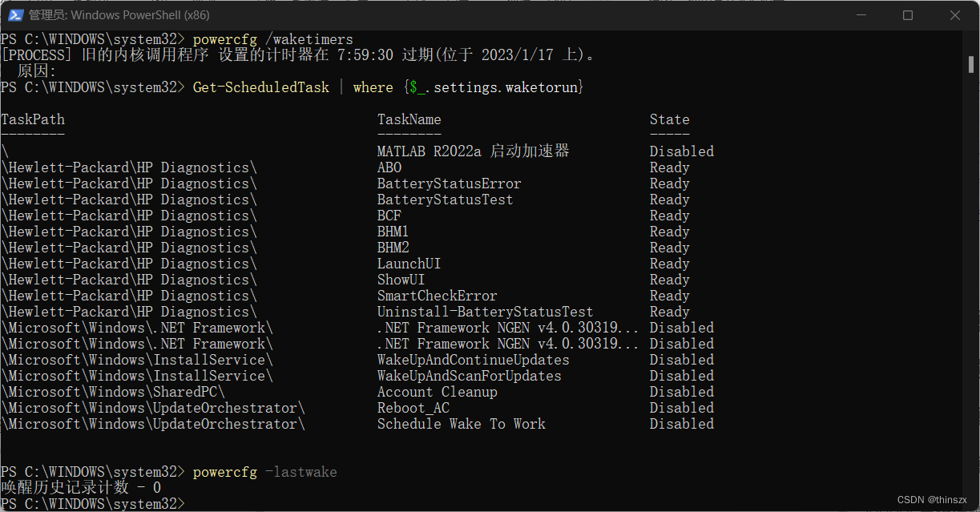Select the 'BHM2' task name
This screenshot has width=980, height=512.
(393, 248)
